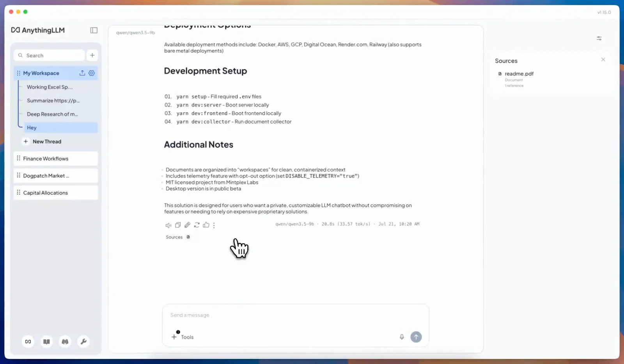The height and width of the screenshot is (364, 624).
Task: Click the Send a message input
Action: point(296,315)
